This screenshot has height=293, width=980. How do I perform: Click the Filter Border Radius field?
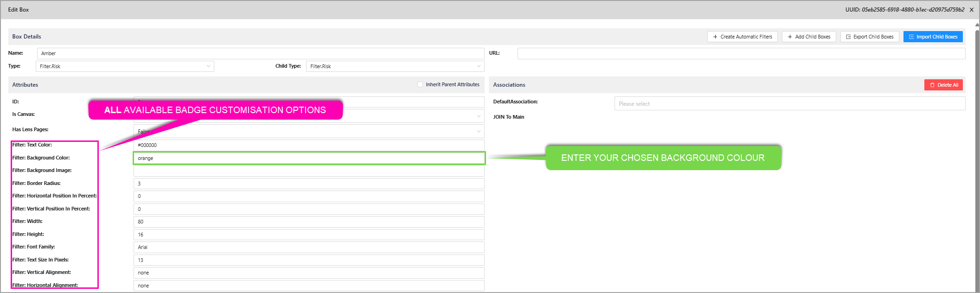point(308,184)
